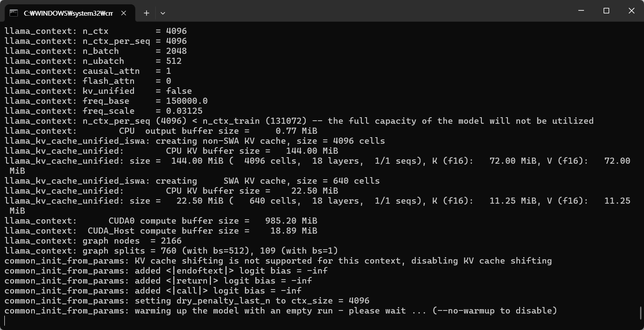This screenshot has height=330, width=644.
Task: Select the C:\WINDOWS\system32\cmd tab
Action: coord(70,13)
